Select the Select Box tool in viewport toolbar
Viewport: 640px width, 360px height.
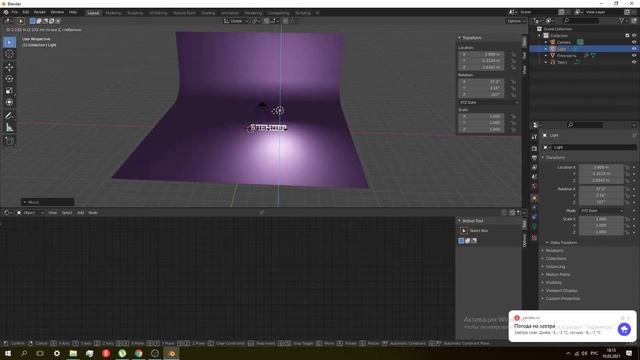pyautogui.click(x=9, y=42)
